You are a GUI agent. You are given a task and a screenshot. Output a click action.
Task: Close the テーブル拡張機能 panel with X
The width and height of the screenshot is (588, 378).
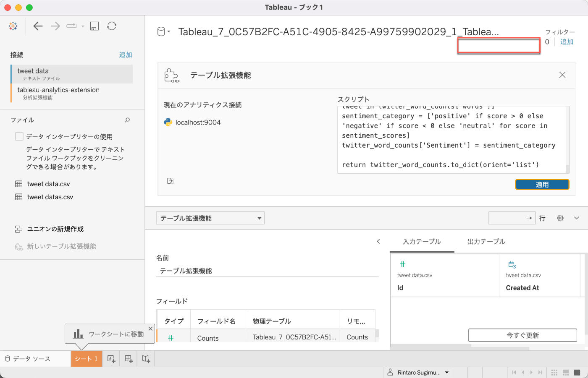click(x=562, y=75)
